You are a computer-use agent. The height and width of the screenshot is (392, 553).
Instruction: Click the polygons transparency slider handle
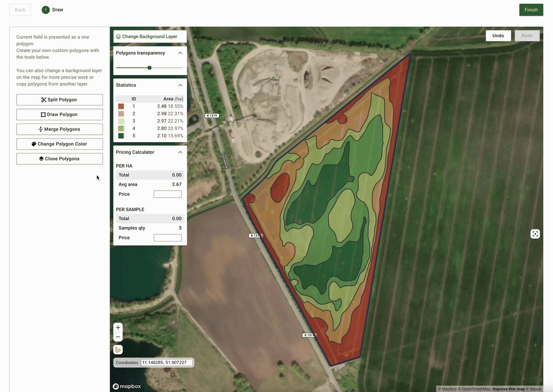click(x=149, y=68)
